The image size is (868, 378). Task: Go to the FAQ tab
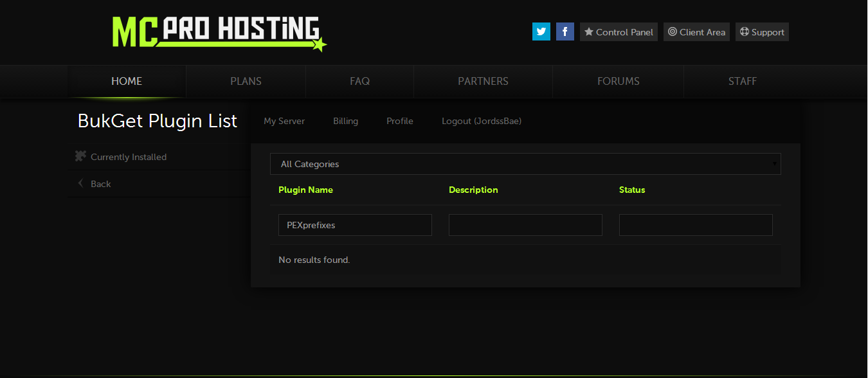(360, 81)
